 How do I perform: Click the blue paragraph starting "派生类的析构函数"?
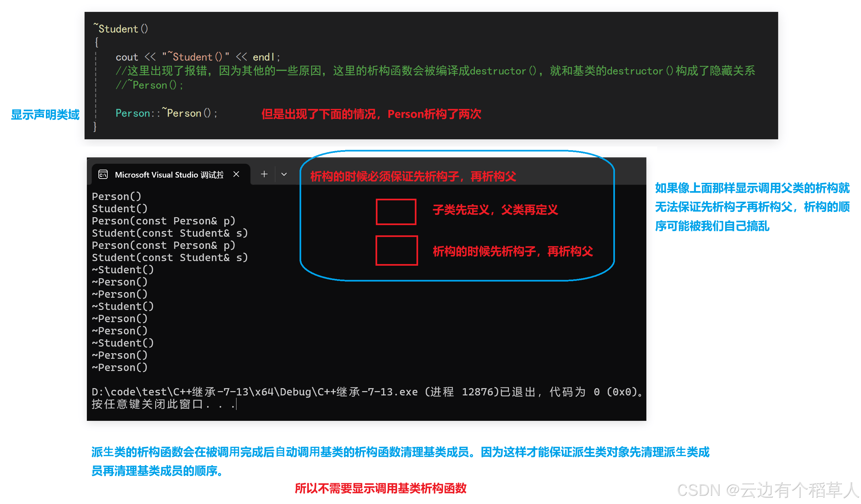pos(400,461)
